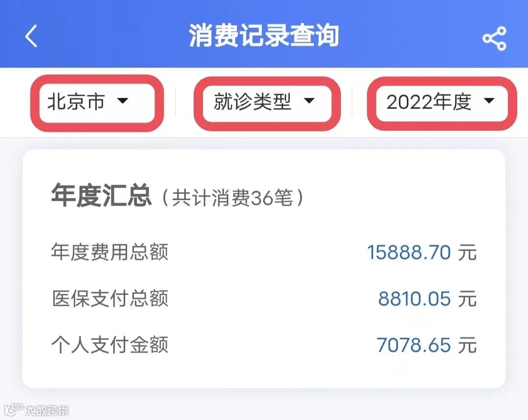Tap the 2022年度 text label
This screenshot has width=528, height=420.
click(429, 102)
